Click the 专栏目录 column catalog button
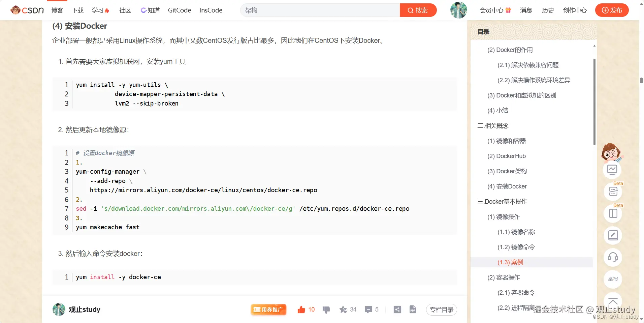This screenshot has width=644, height=323. point(441,310)
